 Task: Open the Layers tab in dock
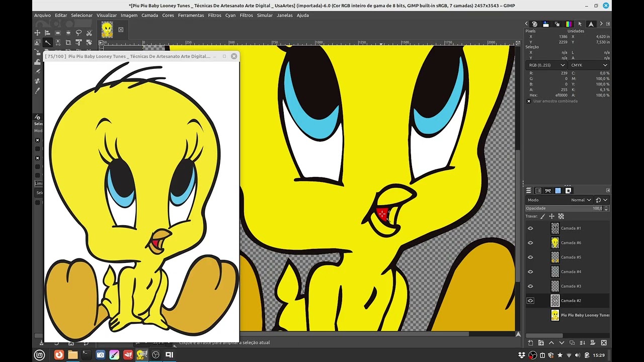point(528,191)
